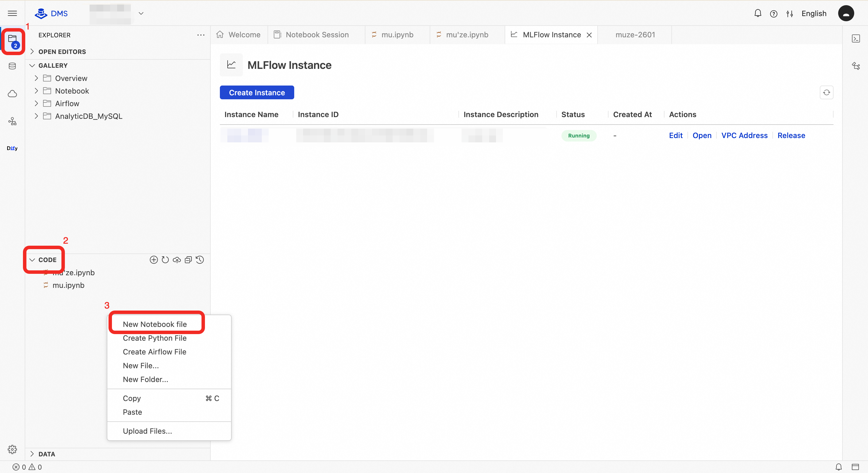The image size is (868, 473).
Task: Click Open for the running instance
Action: point(702,135)
